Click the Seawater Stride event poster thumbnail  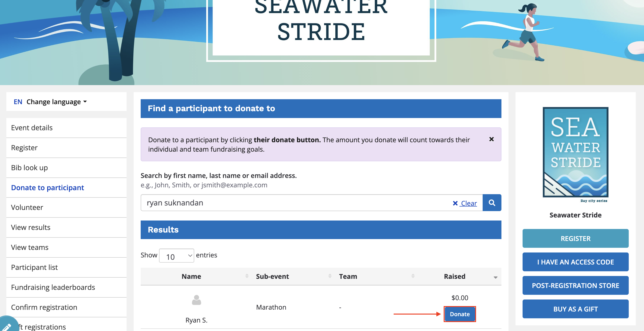pyautogui.click(x=575, y=152)
